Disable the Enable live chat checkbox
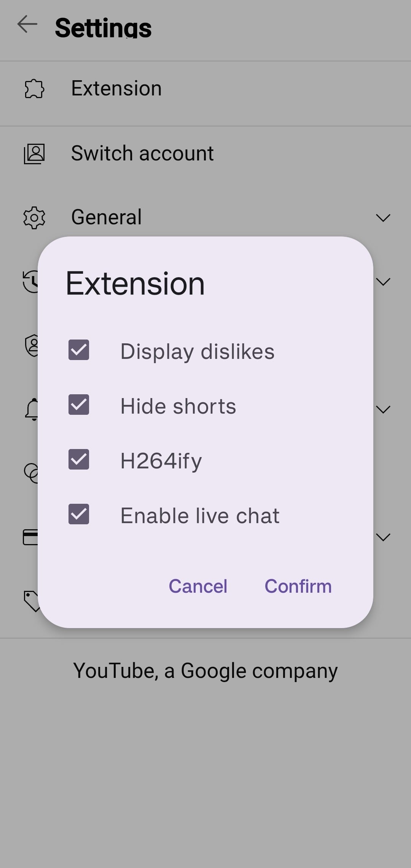Image resolution: width=411 pixels, height=868 pixels. pyautogui.click(x=79, y=514)
